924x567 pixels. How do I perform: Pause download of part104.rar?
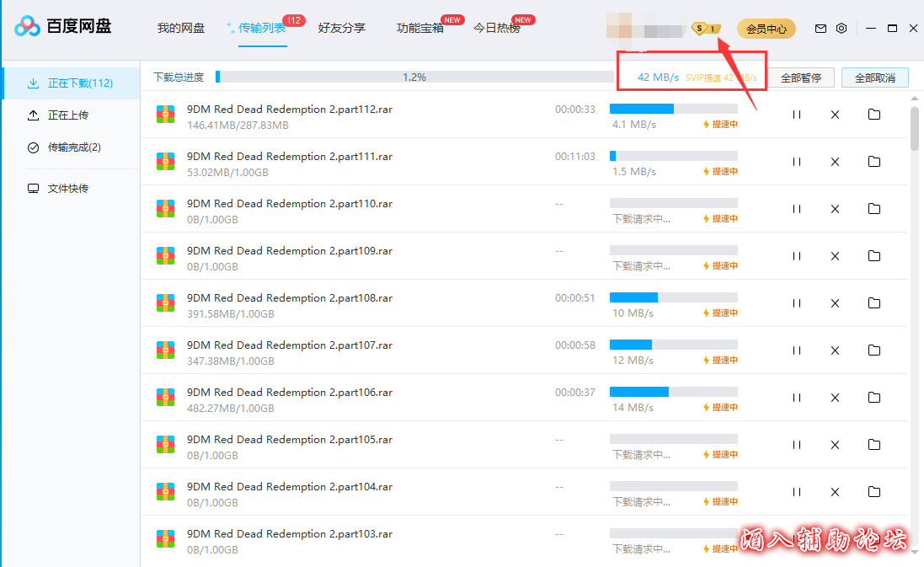pos(796,491)
